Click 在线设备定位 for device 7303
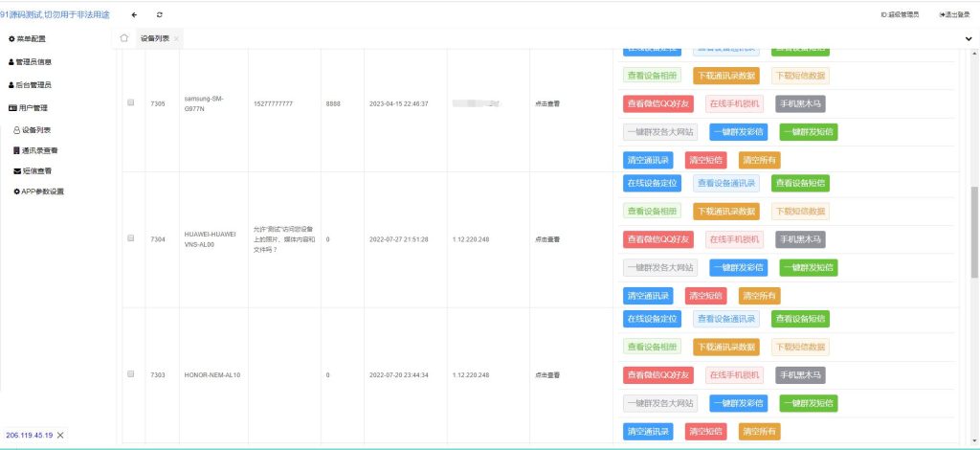The height and width of the screenshot is (450, 980). pyautogui.click(x=652, y=319)
